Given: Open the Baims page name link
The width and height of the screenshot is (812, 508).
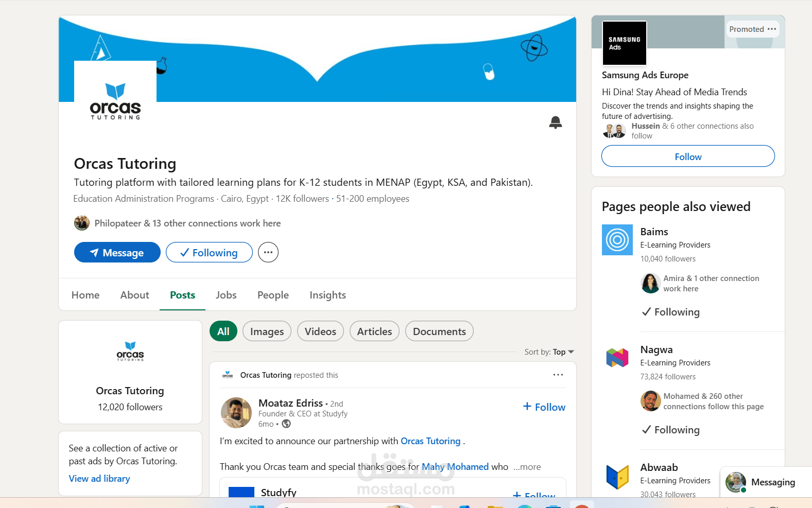Looking at the screenshot, I should pyautogui.click(x=654, y=232).
